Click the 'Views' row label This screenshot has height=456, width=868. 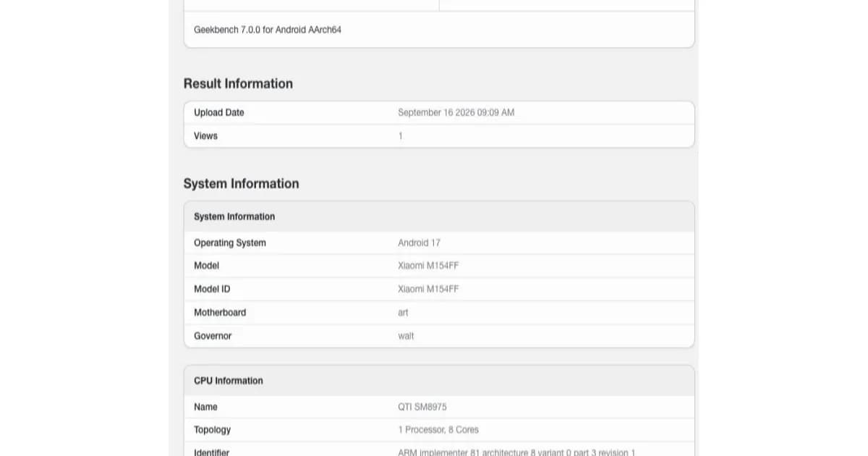(x=205, y=136)
